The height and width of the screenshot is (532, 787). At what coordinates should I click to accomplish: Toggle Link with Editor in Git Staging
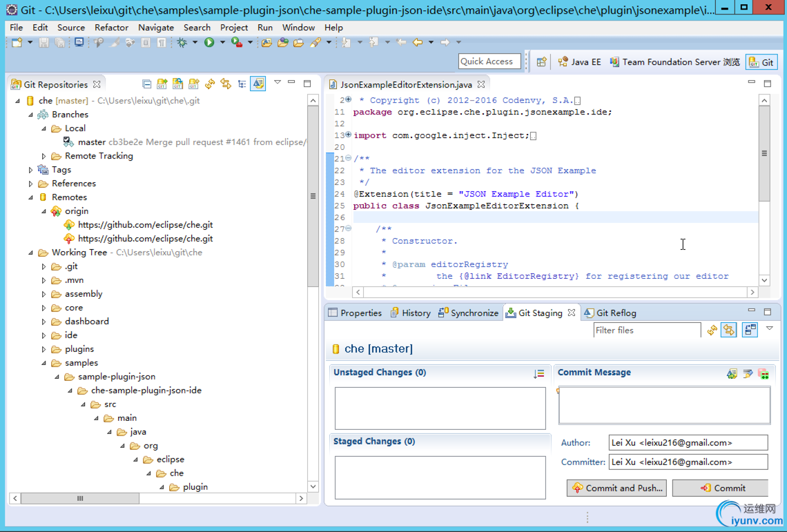(729, 330)
